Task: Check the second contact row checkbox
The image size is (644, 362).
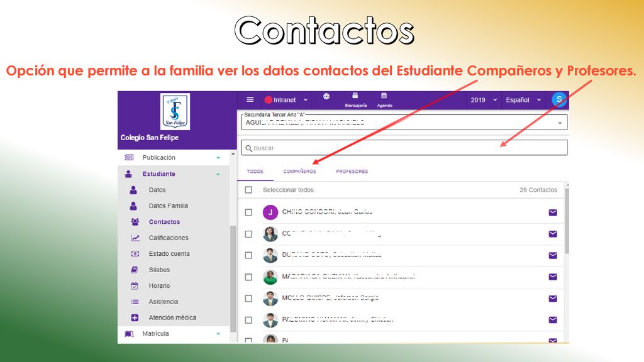Action: click(248, 234)
